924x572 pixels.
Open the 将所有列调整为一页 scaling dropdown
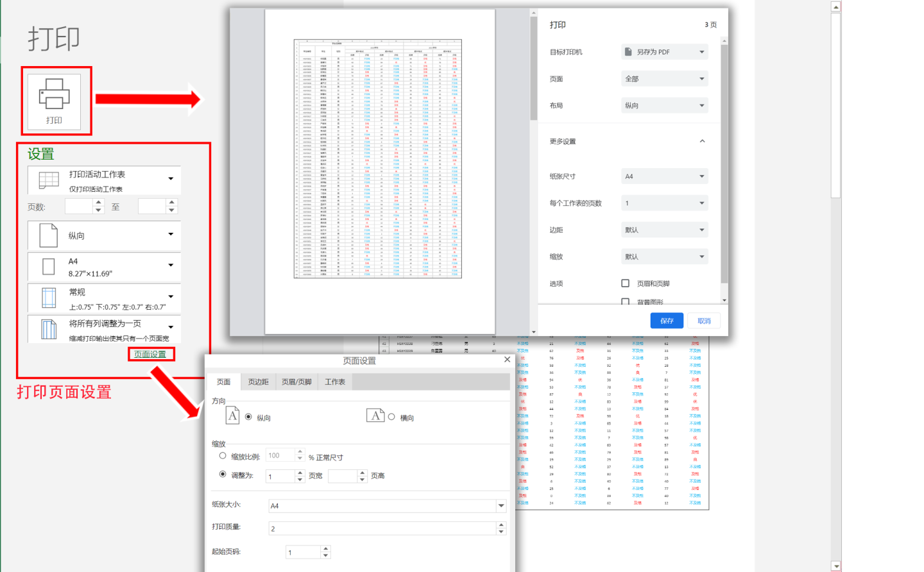point(104,329)
